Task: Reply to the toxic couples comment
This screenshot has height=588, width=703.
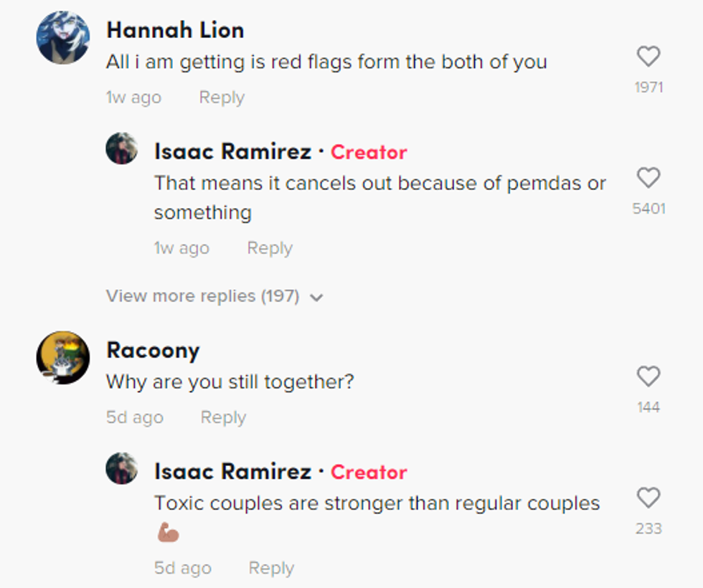Action: coord(271,568)
